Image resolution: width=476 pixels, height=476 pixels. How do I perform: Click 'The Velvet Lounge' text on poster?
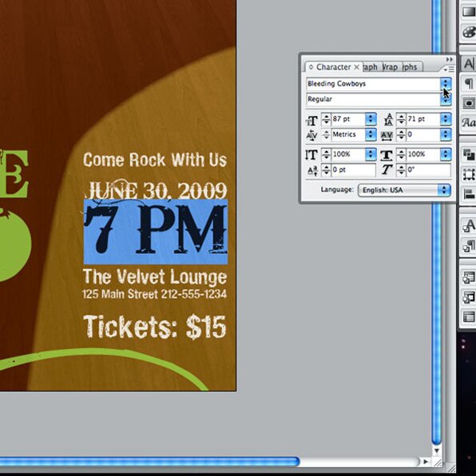pos(155,276)
